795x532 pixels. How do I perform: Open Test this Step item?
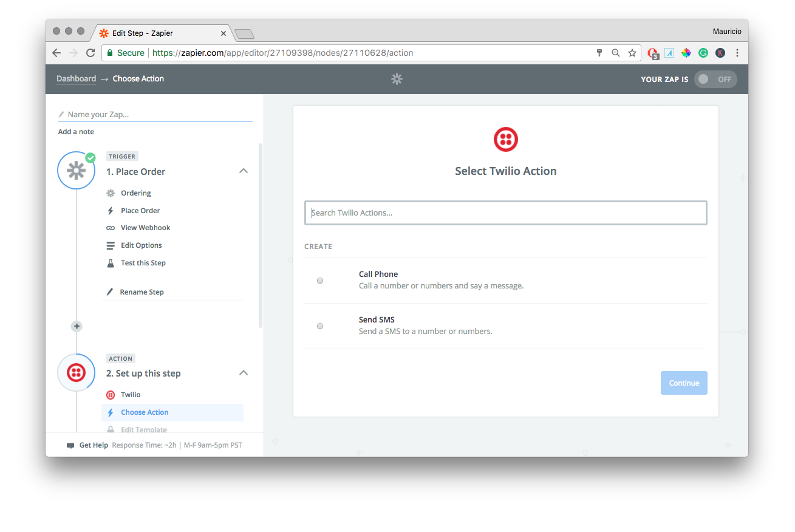pos(143,263)
